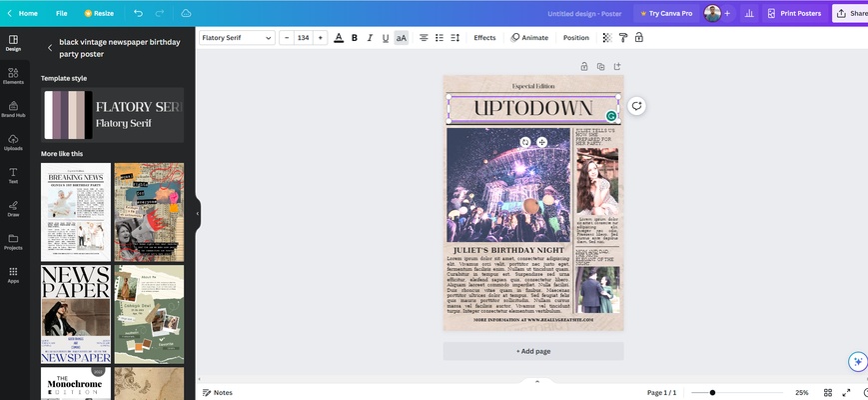868x400 pixels.
Task: Go back Home
Action: [x=22, y=13]
